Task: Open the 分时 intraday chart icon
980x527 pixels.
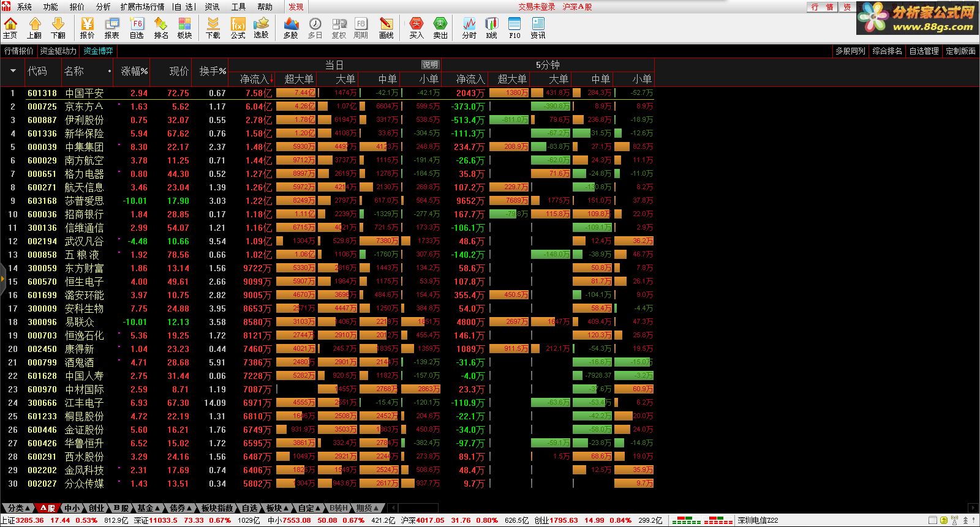Action: [x=469, y=28]
